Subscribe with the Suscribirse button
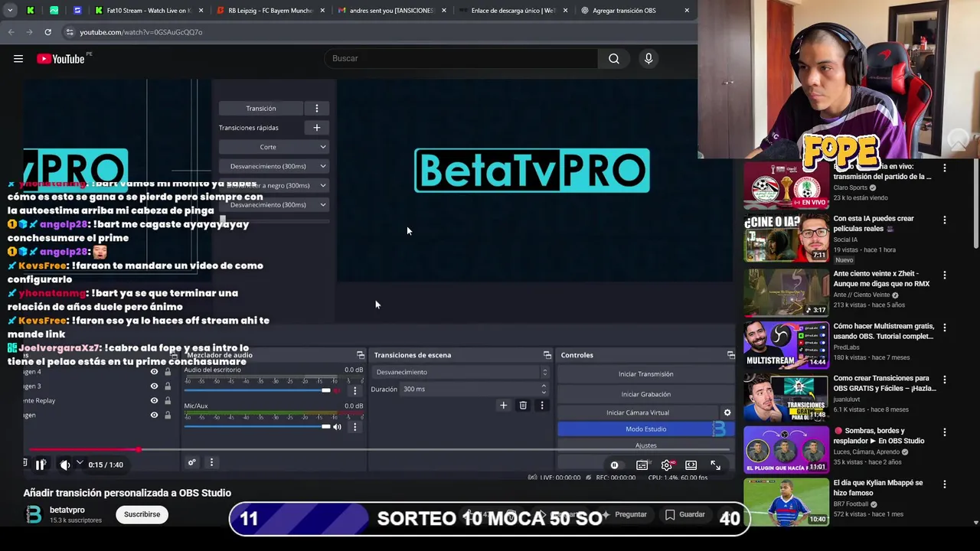The image size is (980, 551). pos(142,514)
